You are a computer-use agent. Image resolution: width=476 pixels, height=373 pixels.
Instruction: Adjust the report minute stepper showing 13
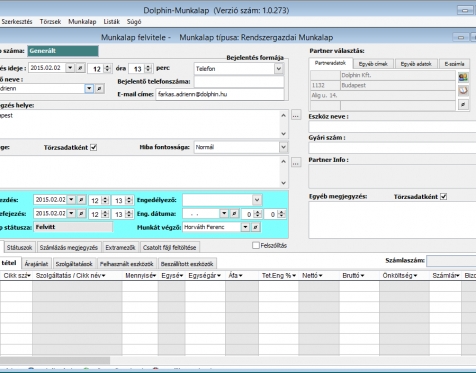pos(148,69)
